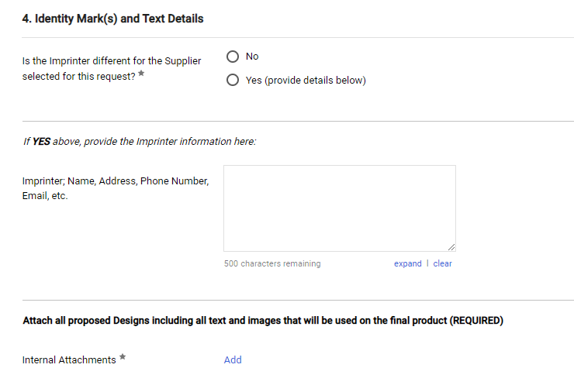The height and width of the screenshot is (392, 574).
Task: Click the "Is the Imprinter different" question label
Action: click(111, 61)
